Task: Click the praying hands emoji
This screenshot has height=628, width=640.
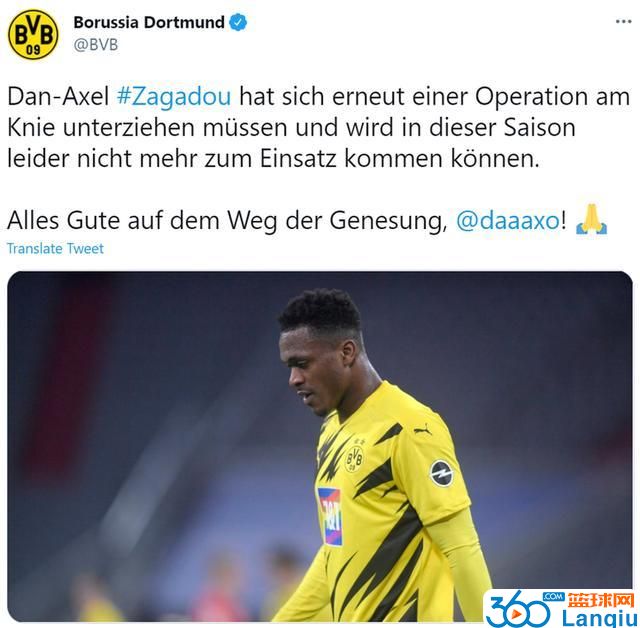Action: coord(591,220)
